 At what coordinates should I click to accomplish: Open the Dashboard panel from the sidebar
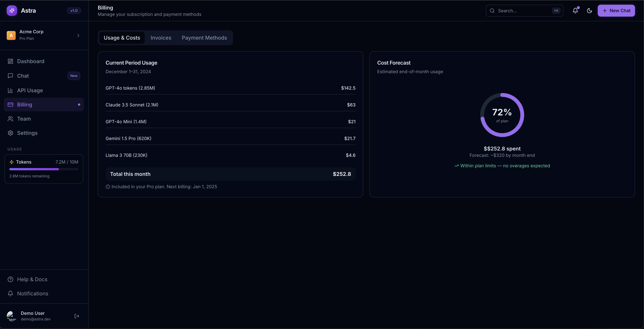[30, 61]
